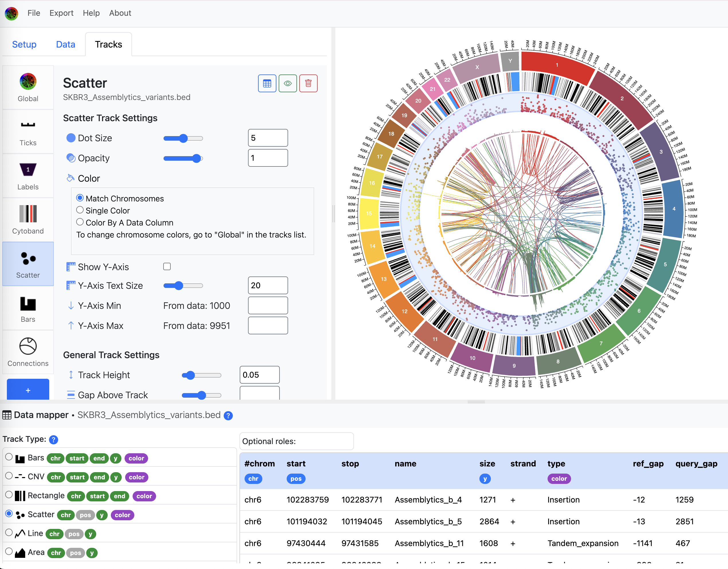This screenshot has width=728, height=569.
Task: Select the Single Color radio option
Action: pyautogui.click(x=80, y=210)
